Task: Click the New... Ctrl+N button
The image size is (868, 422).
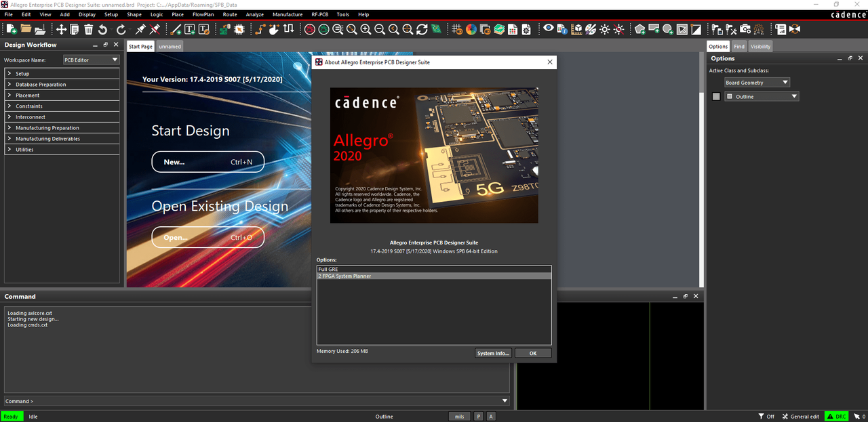Action: [x=208, y=162]
